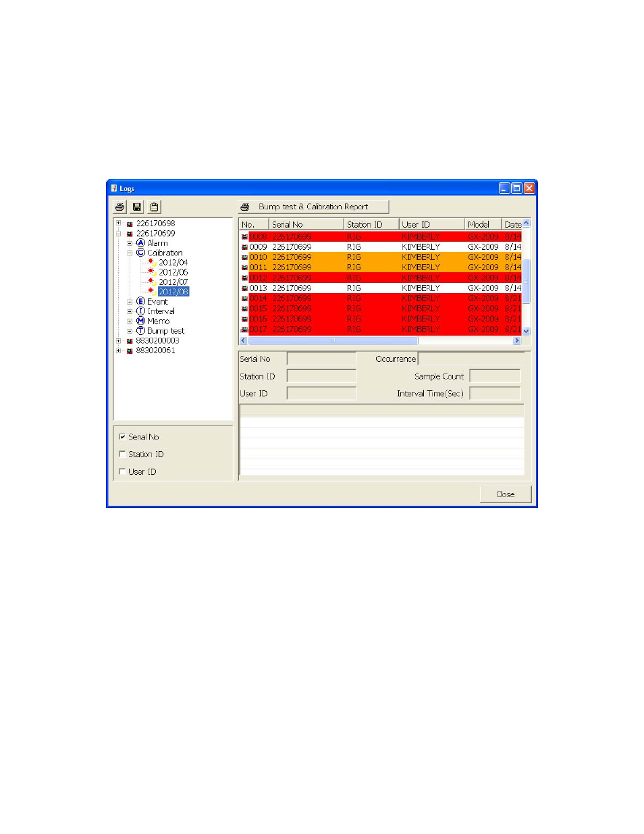Expand the Memo folder
The height and width of the screenshot is (834, 644).
point(130,321)
